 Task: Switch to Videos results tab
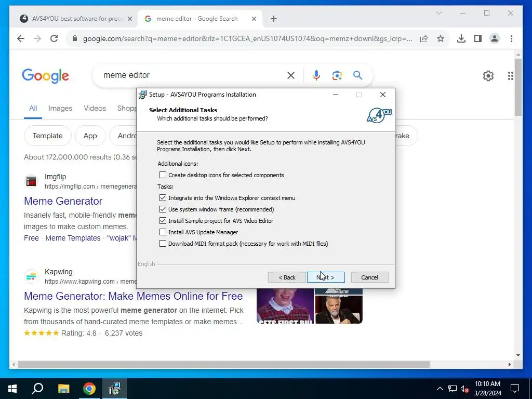pyautogui.click(x=95, y=109)
